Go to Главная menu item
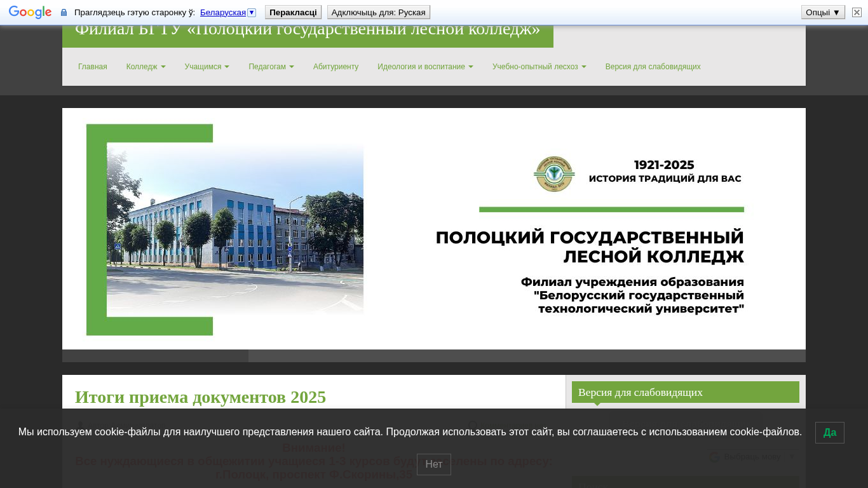The width and height of the screenshot is (868, 488). click(93, 67)
